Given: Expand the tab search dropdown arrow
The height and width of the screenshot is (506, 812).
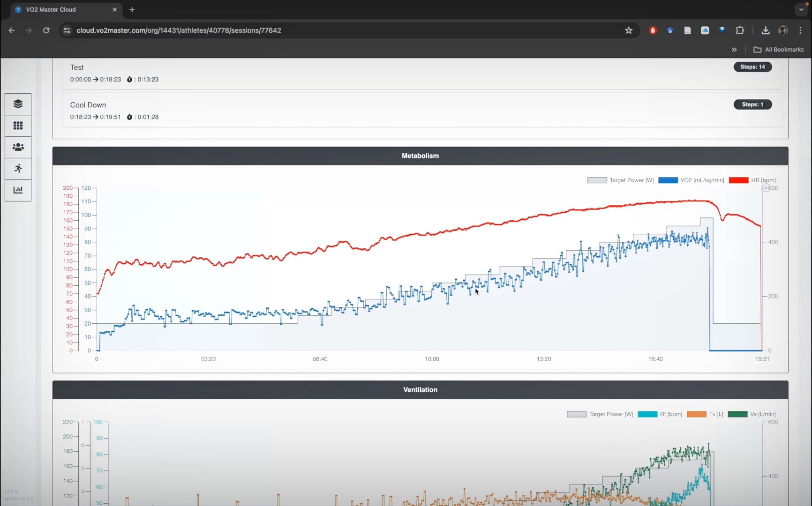Looking at the screenshot, I should (x=801, y=9).
